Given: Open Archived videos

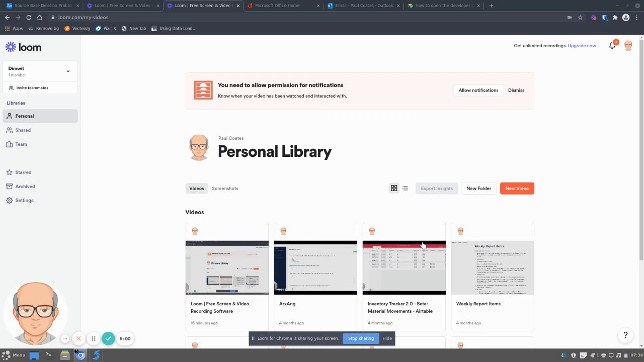Looking at the screenshot, I should (40, 187).
